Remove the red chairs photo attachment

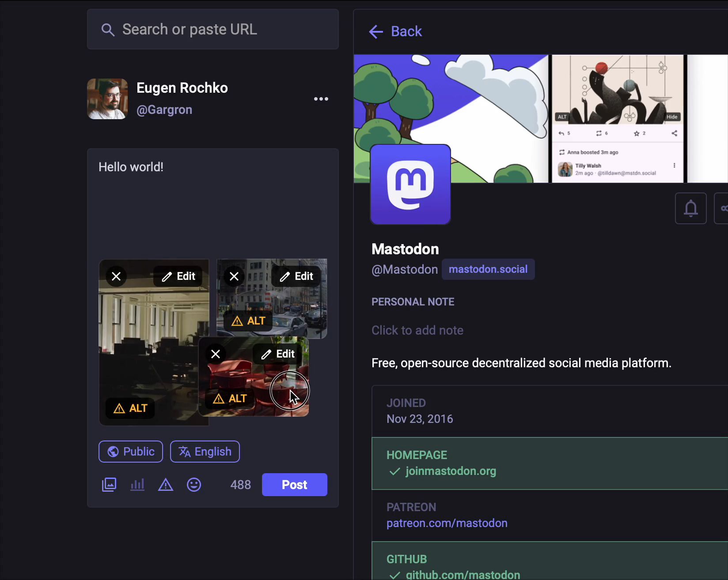[x=216, y=354]
